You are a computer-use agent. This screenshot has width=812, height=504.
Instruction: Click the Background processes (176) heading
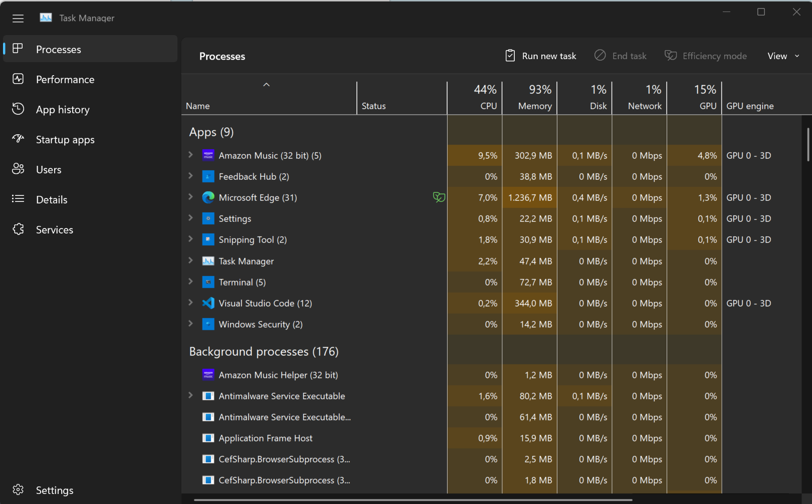point(264,352)
